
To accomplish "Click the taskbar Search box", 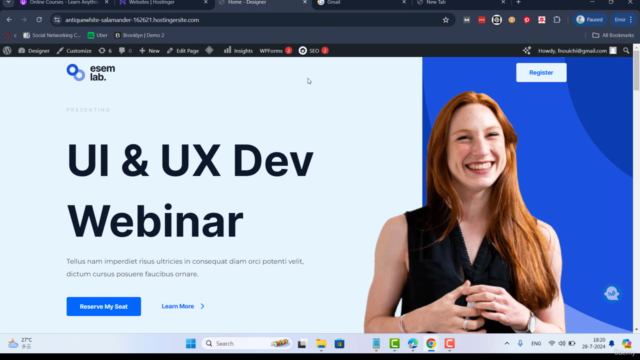I will coord(247,344).
